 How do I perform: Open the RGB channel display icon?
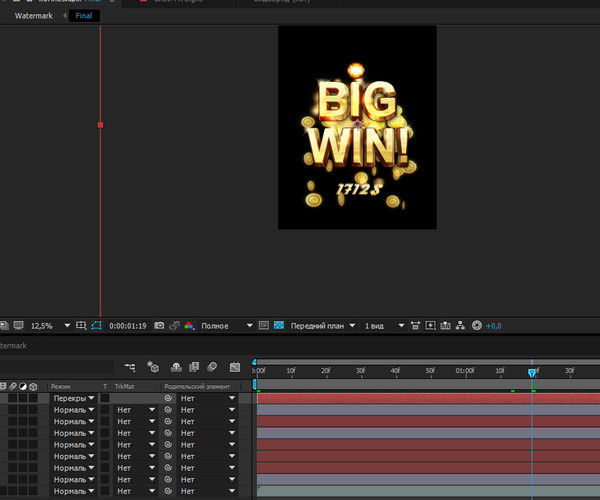(189, 326)
